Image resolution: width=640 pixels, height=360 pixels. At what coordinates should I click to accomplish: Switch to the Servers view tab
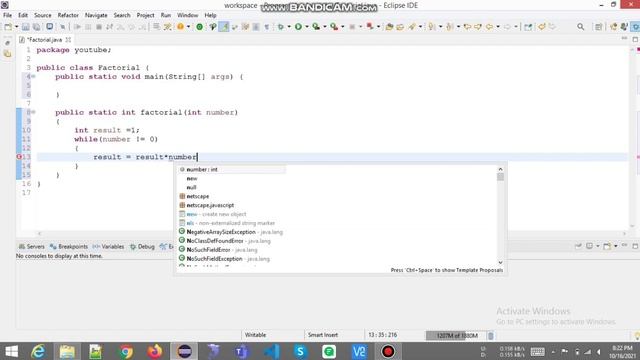click(x=32, y=247)
